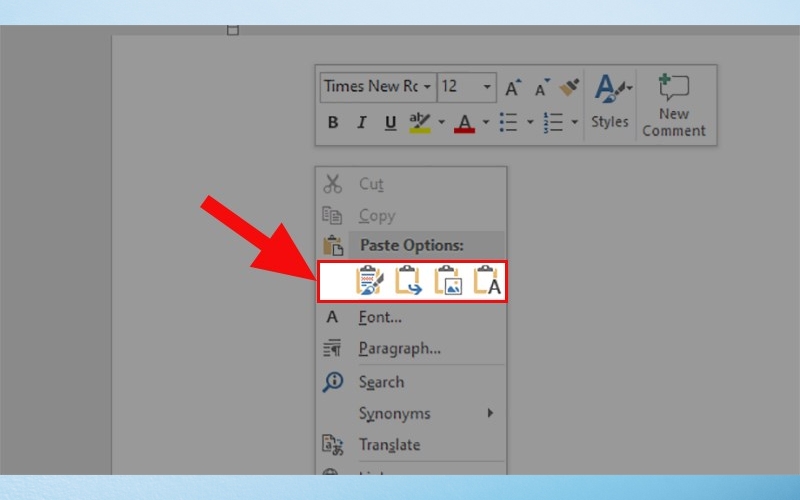Open the Times New Roman font dropdown
Image resolution: width=800 pixels, height=500 pixels.
(427, 87)
